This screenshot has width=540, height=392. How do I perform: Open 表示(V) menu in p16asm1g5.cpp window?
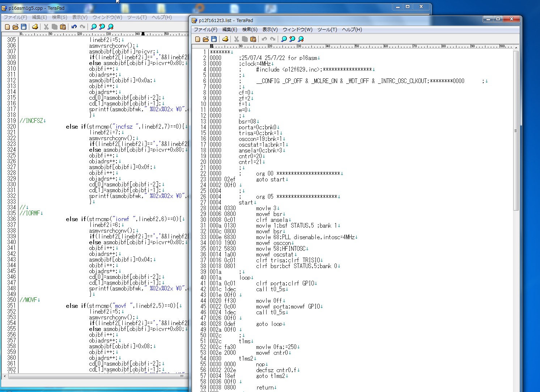pyautogui.click(x=80, y=17)
